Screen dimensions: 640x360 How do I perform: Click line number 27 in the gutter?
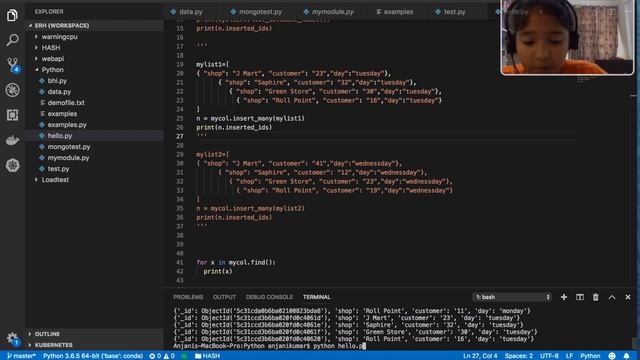(180, 136)
